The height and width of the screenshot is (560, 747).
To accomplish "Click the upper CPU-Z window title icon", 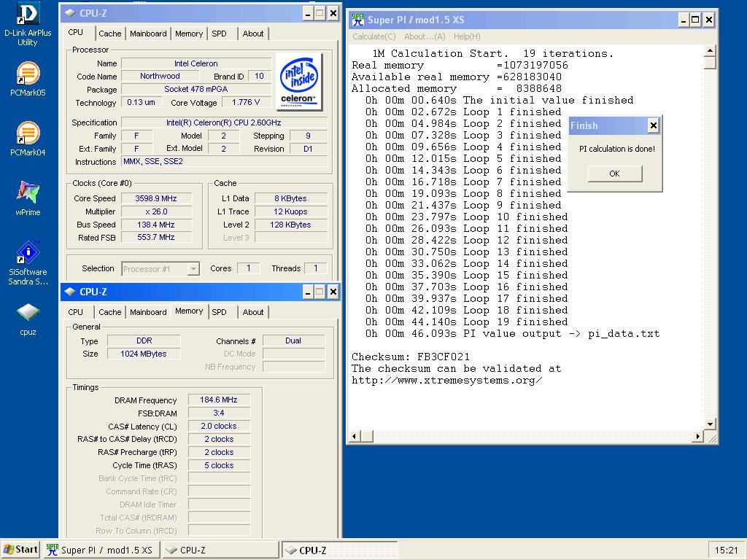I will tap(70, 13).
